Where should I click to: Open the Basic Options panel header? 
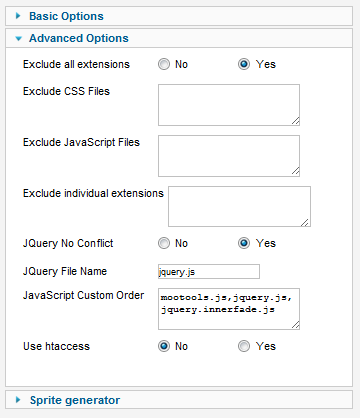point(179,16)
